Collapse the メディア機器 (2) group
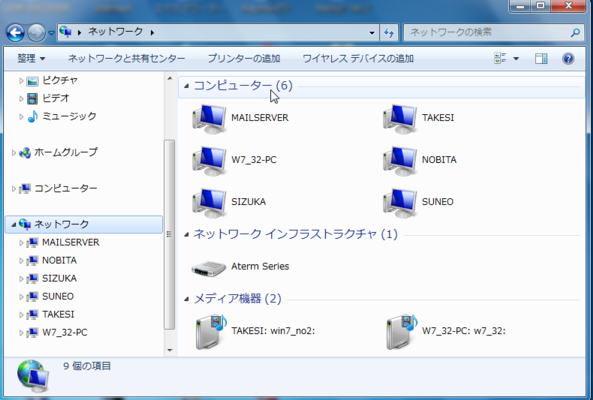This screenshot has width=593, height=400. [186, 299]
